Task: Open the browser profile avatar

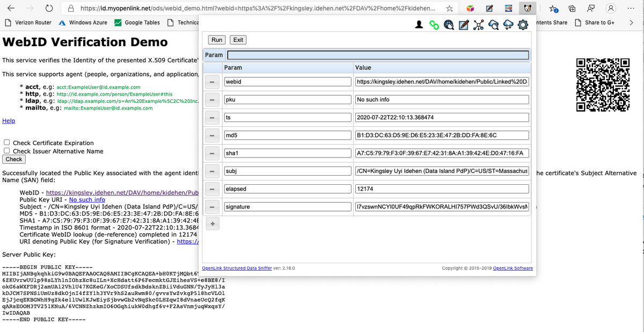Action: tap(610, 9)
